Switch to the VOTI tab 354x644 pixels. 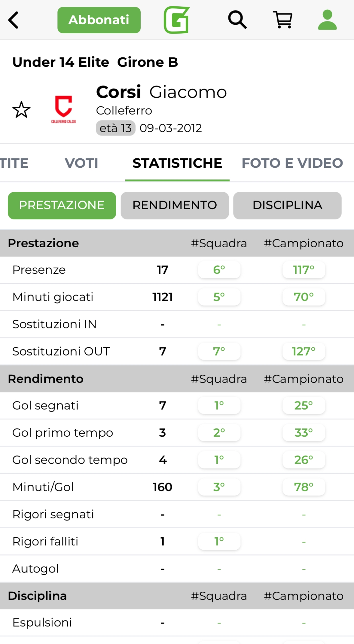82,163
